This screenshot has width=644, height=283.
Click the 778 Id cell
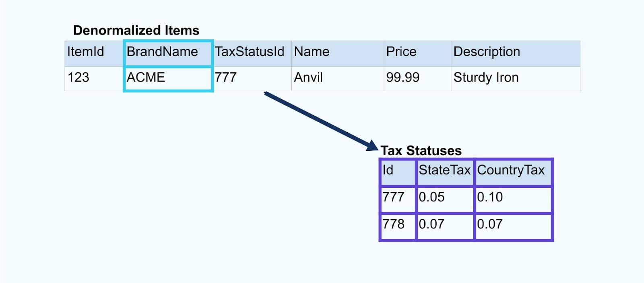(398, 227)
